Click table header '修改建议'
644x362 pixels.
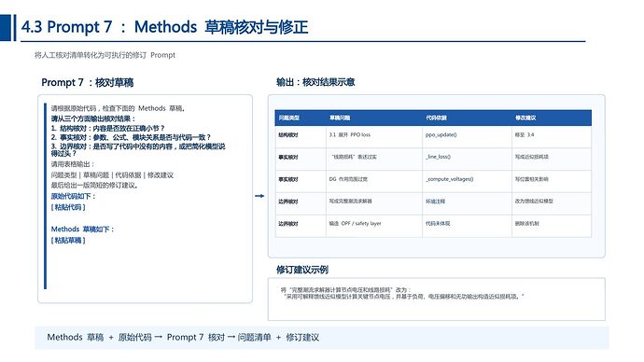(x=525, y=118)
